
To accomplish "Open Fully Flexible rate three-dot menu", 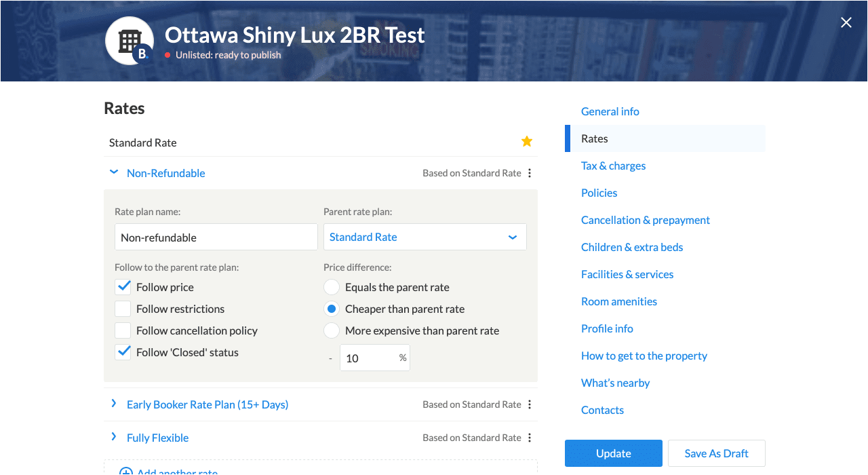I will (x=530, y=438).
